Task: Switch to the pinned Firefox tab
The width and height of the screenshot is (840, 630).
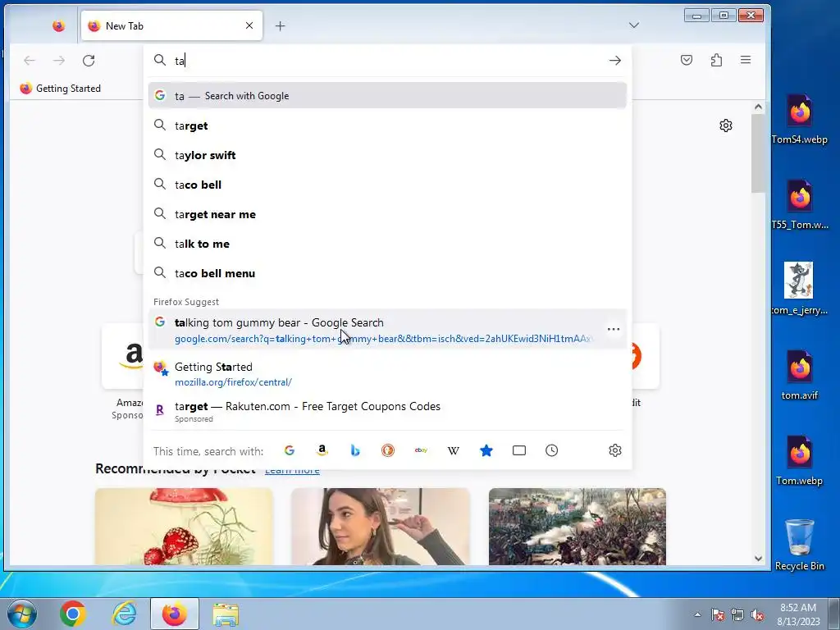Action: [x=59, y=25]
